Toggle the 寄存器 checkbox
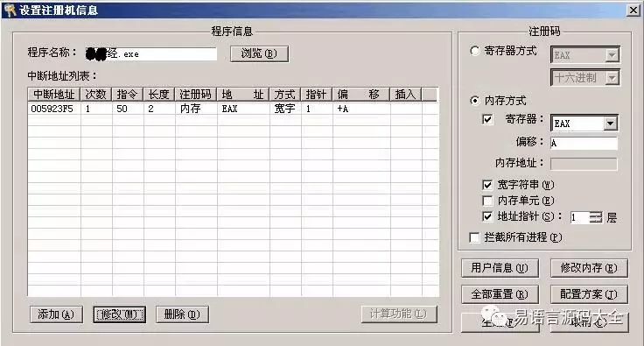644x346 pixels. (x=487, y=120)
